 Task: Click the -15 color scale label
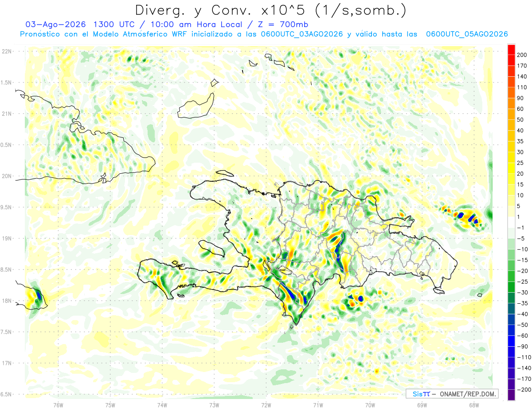click(x=522, y=260)
